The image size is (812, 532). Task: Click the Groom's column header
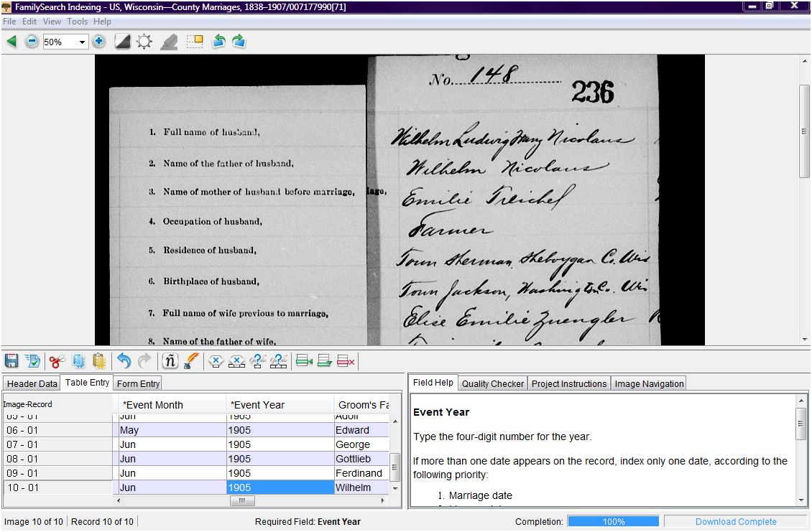coord(362,405)
